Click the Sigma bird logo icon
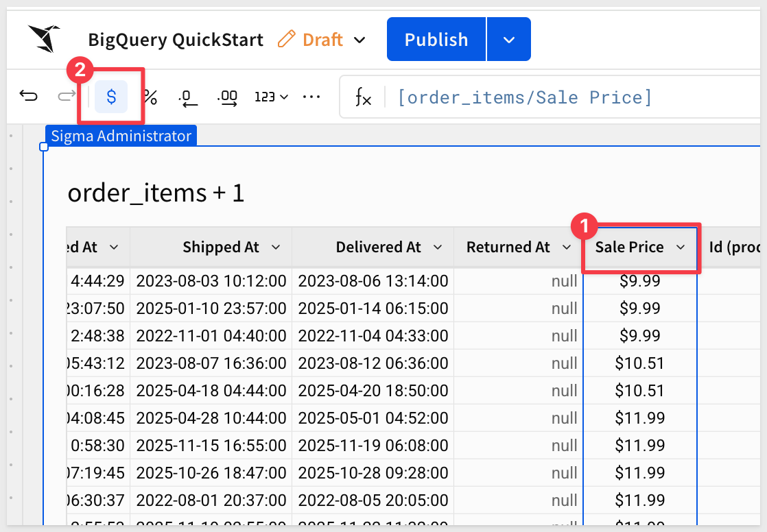 click(44, 39)
